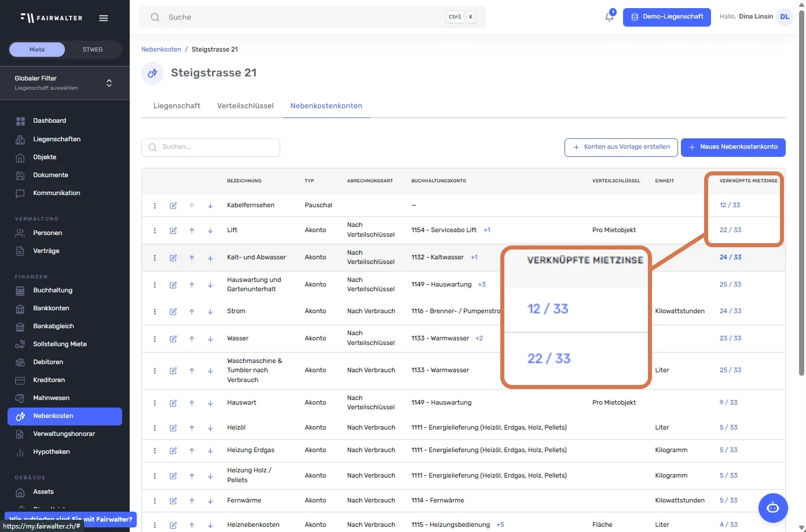
Task: Switch to the Verteilschlüssel tab
Action: [246, 106]
